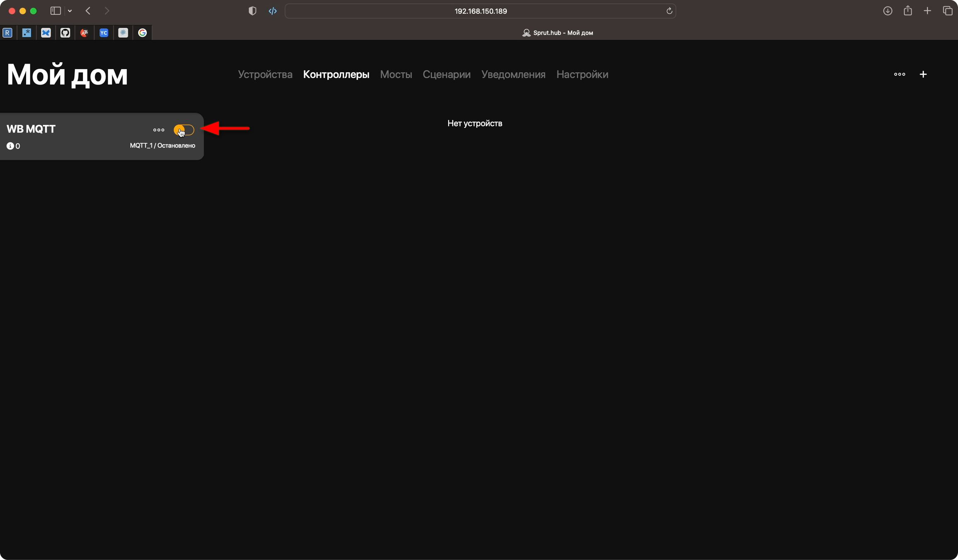The width and height of the screenshot is (958, 560).
Task: Open the pinned GitHub tab
Action: (x=65, y=33)
